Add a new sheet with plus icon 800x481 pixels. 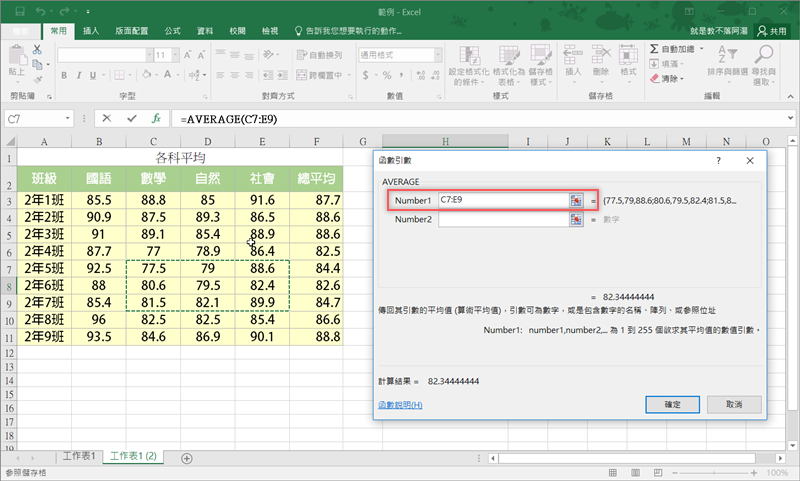pyautogui.click(x=187, y=457)
